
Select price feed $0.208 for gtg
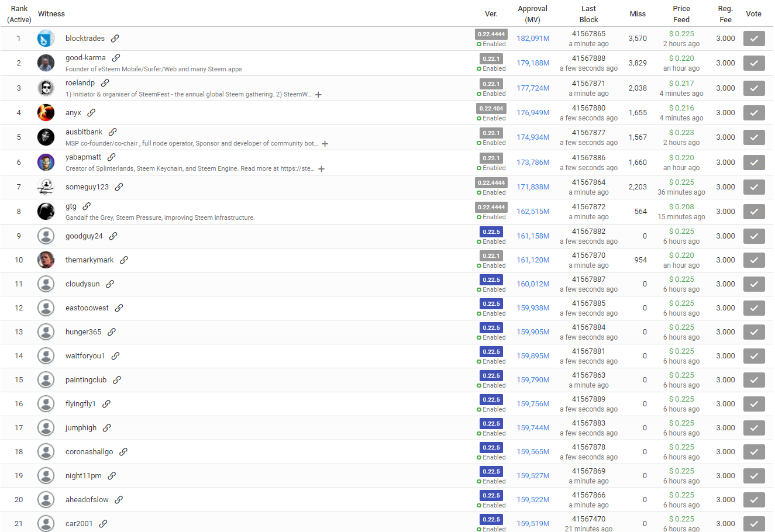[x=681, y=207]
